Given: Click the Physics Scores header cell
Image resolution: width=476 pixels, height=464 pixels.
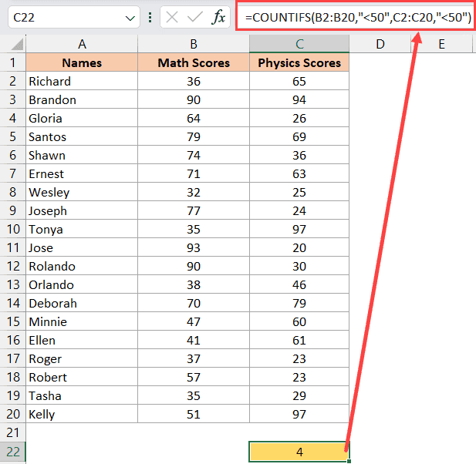Looking at the screenshot, I should [x=299, y=63].
